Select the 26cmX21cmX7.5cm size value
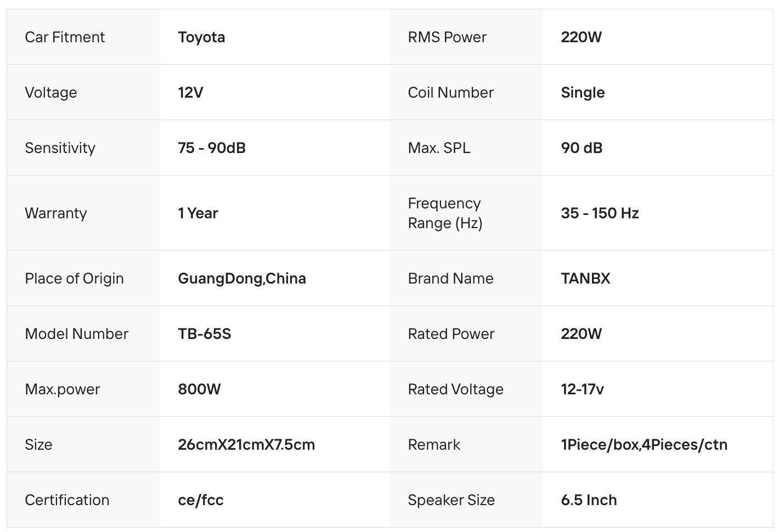Screen dimensions: 779x532 point(246,445)
